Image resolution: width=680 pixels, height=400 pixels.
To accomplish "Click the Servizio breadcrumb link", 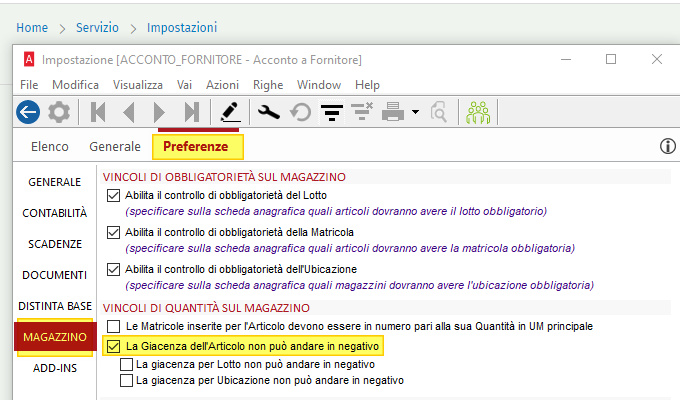I will click(x=97, y=28).
